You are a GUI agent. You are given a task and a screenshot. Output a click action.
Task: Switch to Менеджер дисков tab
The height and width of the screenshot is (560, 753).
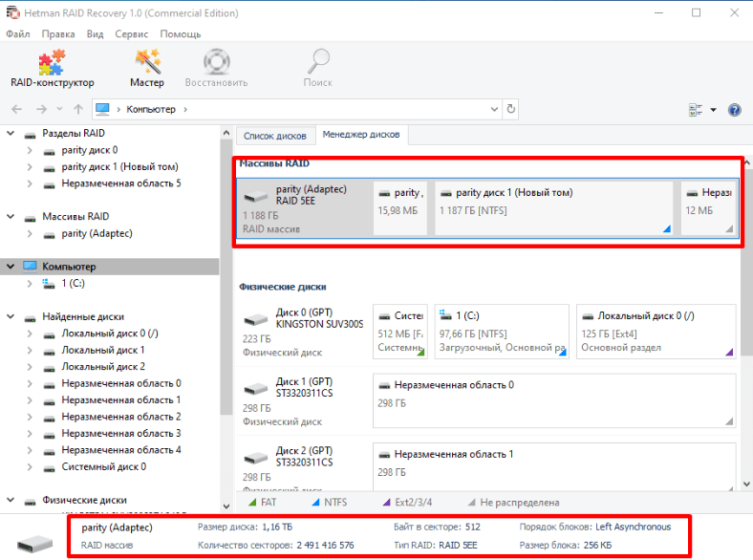361,135
